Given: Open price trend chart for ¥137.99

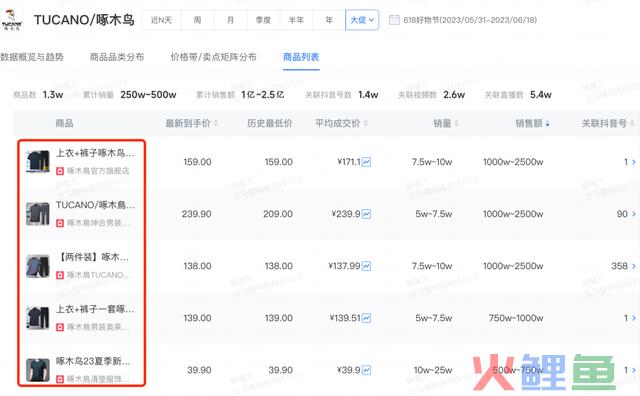Looking at the screenshot, I should (367, 266).
